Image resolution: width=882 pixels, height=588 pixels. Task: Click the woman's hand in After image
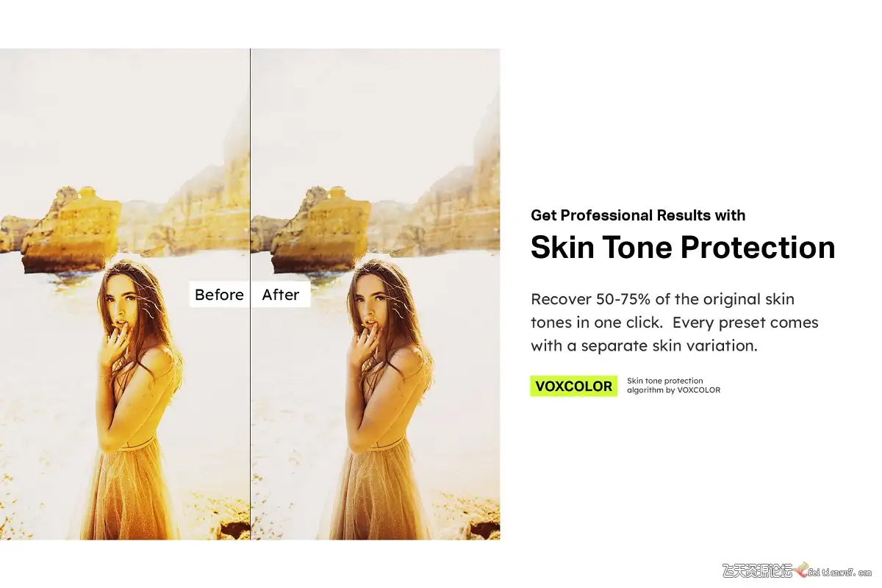click(x=363, y=344)
